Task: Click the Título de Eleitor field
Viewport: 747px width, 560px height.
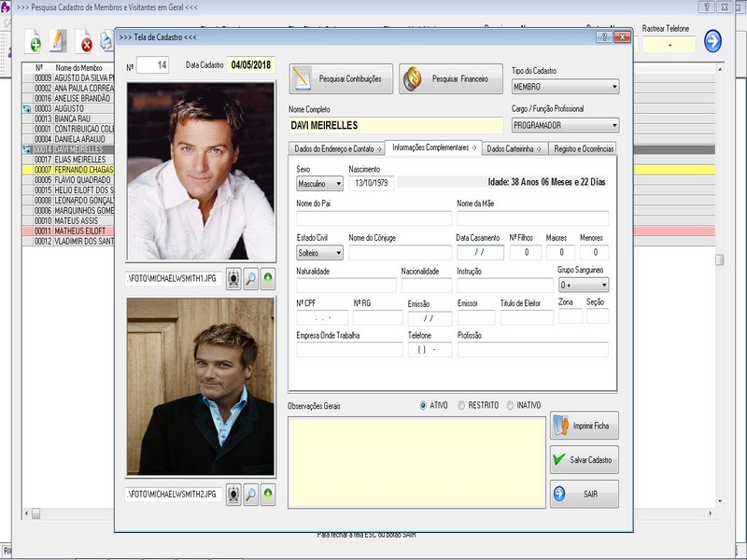Action: pyautogui.click(x=527, y=317)
